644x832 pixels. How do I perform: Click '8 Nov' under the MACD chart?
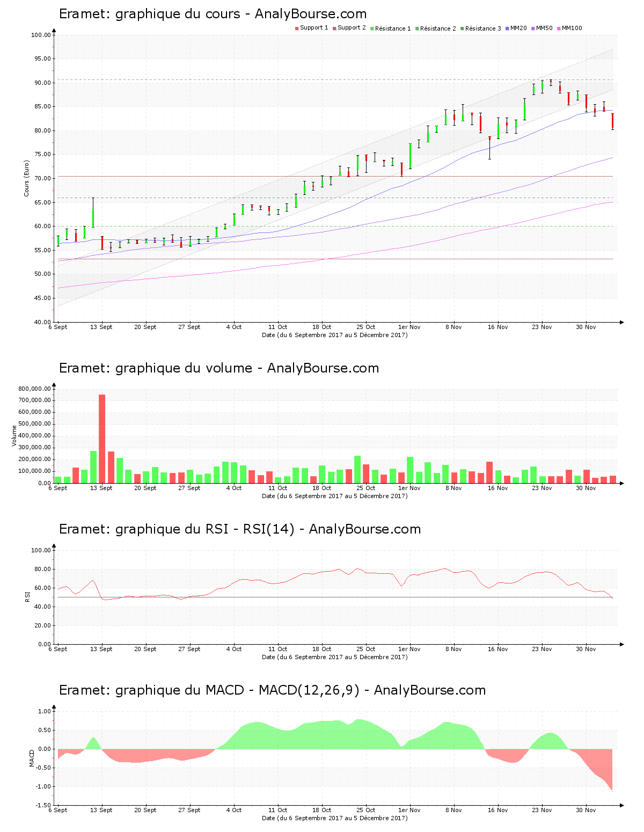coord(454,810)
